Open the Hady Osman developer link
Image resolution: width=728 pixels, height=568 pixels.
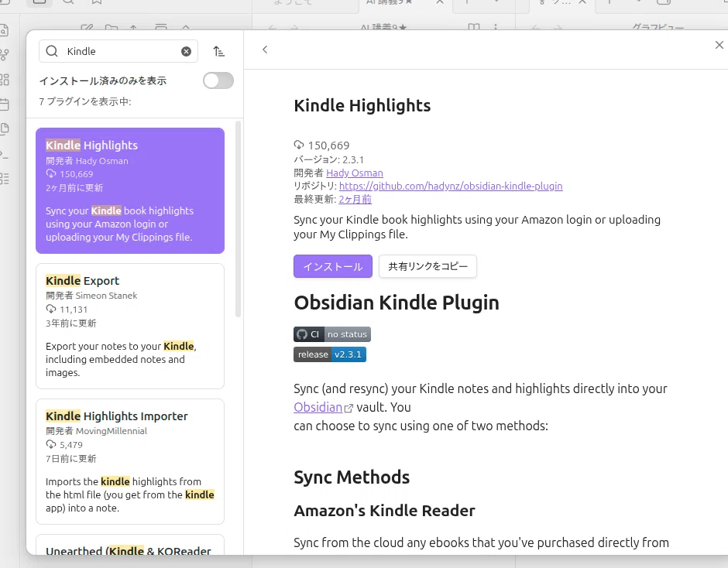click(355, 173)
